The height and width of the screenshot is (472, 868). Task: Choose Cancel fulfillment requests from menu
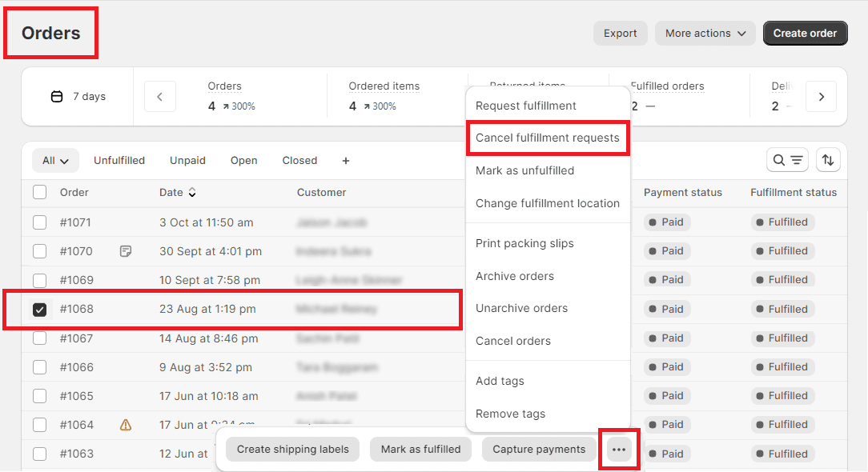(x=547, y=138)
